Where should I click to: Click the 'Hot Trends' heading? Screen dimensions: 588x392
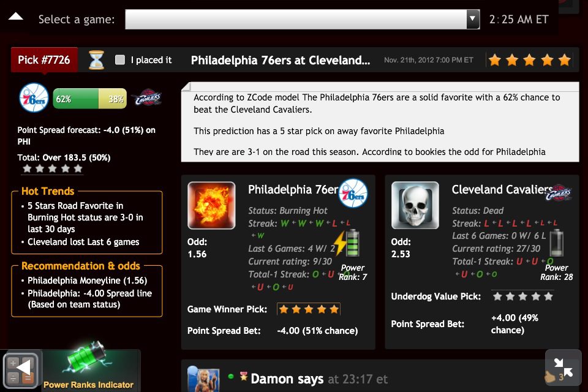[x=48, y=191]
